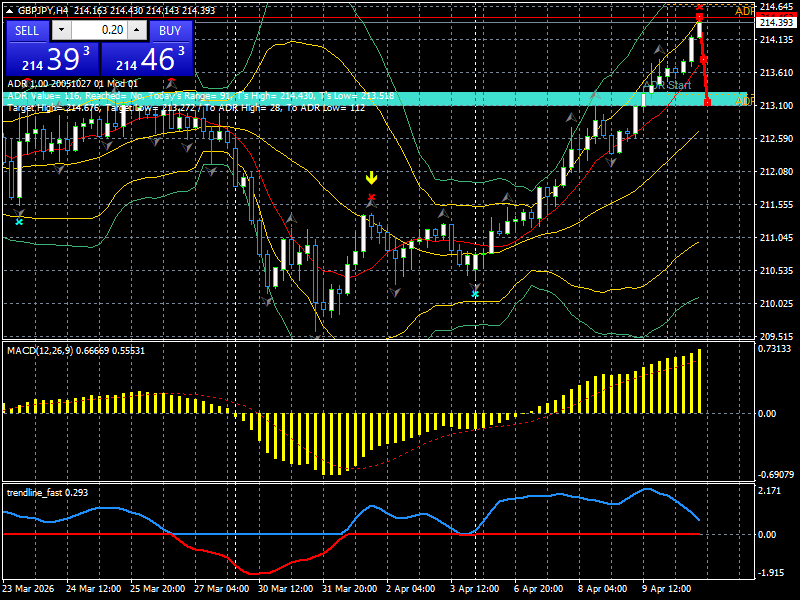This screenshot has width=800, height=600.
Task: Click the gray trend arrow near the April 9 rally
Action: pyautogui.click(x=659, y=50)
